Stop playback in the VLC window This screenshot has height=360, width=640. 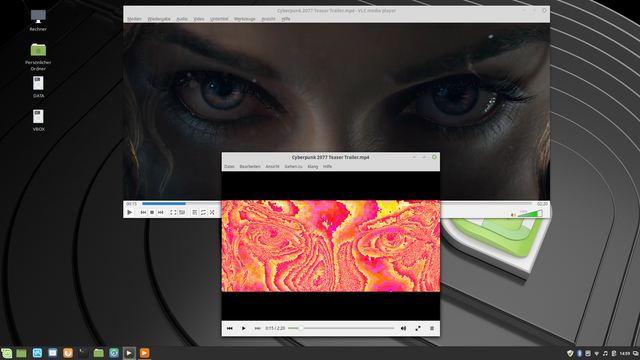click(152, 212)
